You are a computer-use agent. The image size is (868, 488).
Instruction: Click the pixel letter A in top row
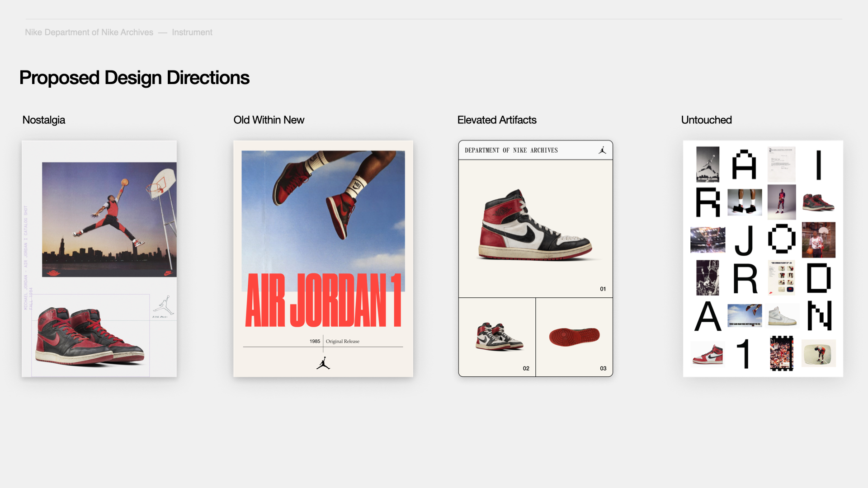(744, 164)
